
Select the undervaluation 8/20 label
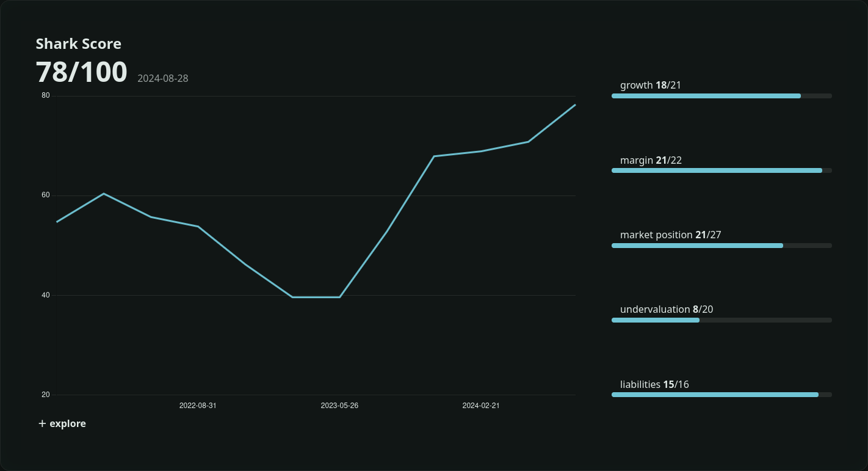[666, 309]
